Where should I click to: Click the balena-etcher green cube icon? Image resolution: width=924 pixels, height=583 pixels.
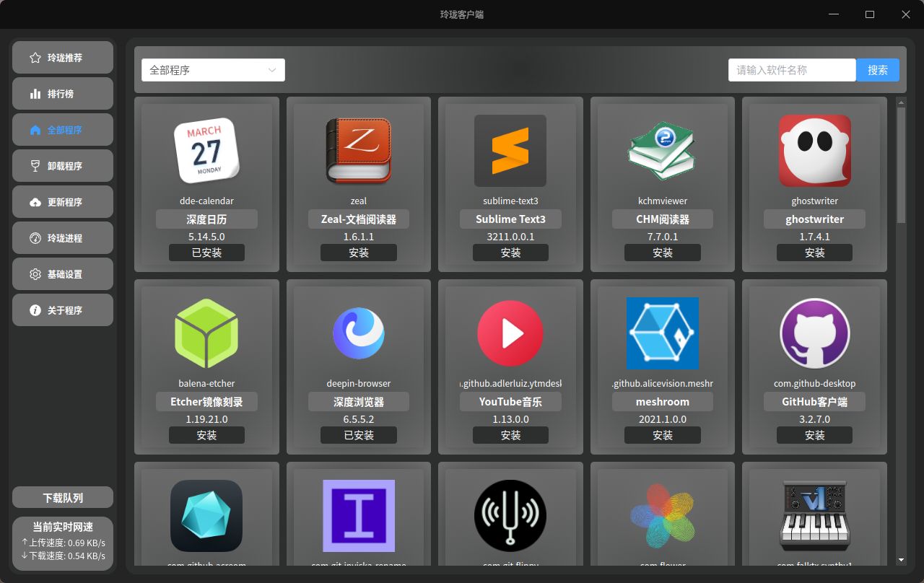pyautogui.click(x=206, y=333)
